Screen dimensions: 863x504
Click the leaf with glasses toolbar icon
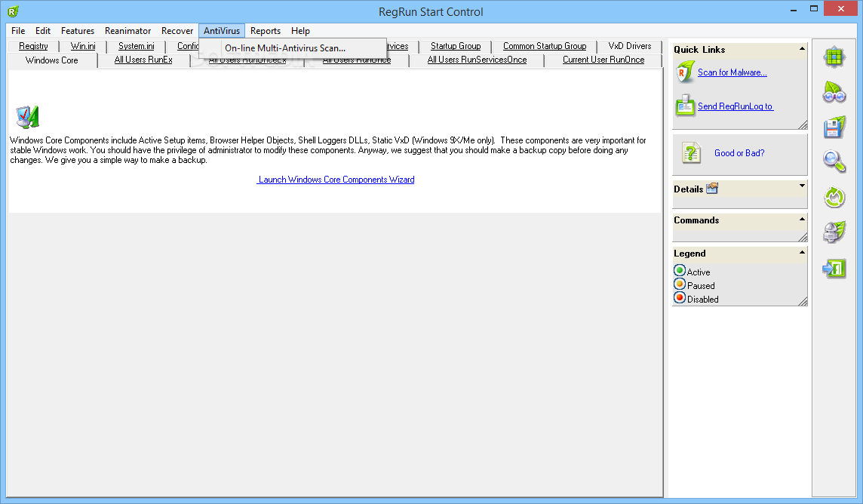coord(834,92)
